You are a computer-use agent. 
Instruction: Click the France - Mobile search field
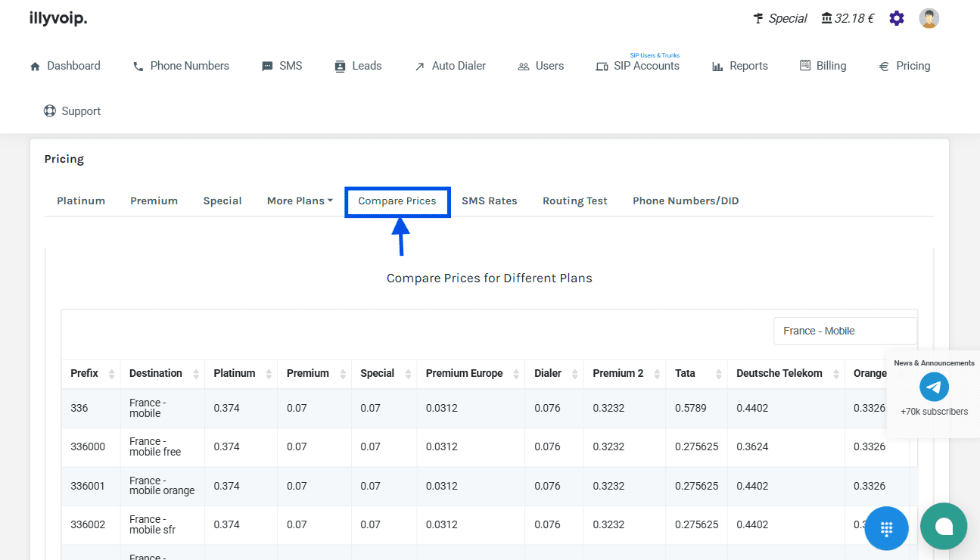844,331
